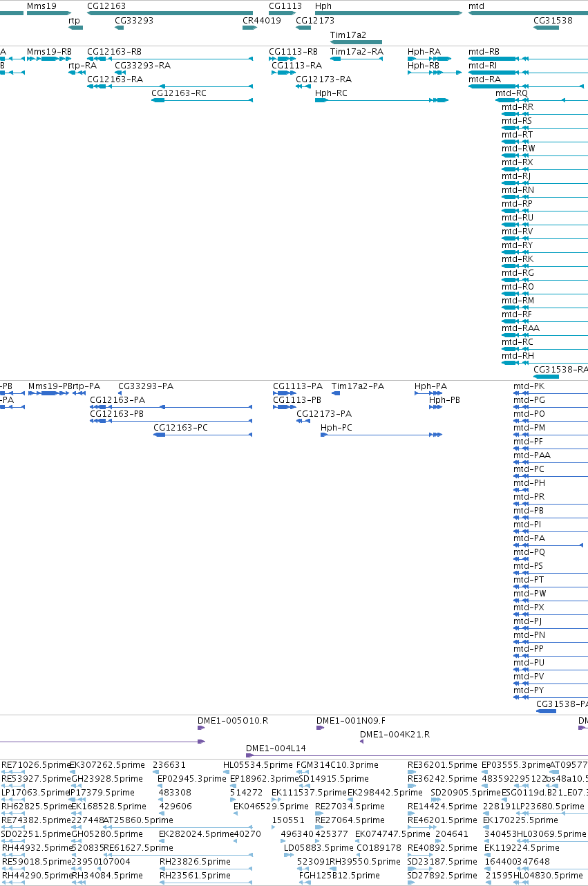The width and height of the screenshot is (588, 886).
Task: Select protein CG12173-PA
Action: click(x=324, y=414)
